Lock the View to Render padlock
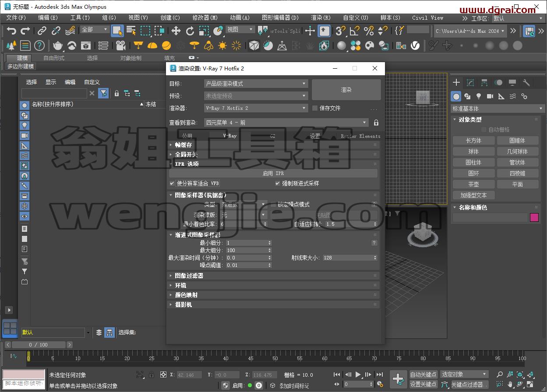 tap(376, 123)
